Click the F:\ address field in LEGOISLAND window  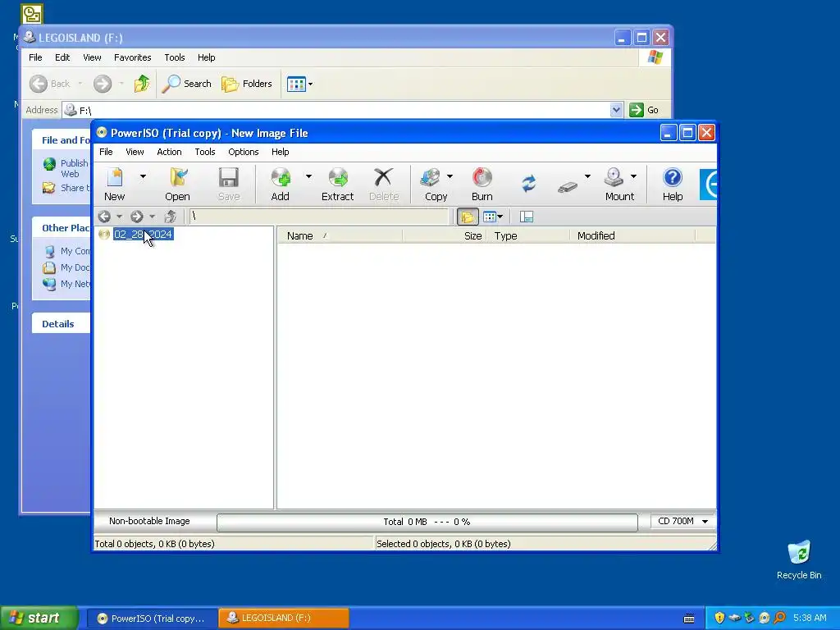[342, 110]
